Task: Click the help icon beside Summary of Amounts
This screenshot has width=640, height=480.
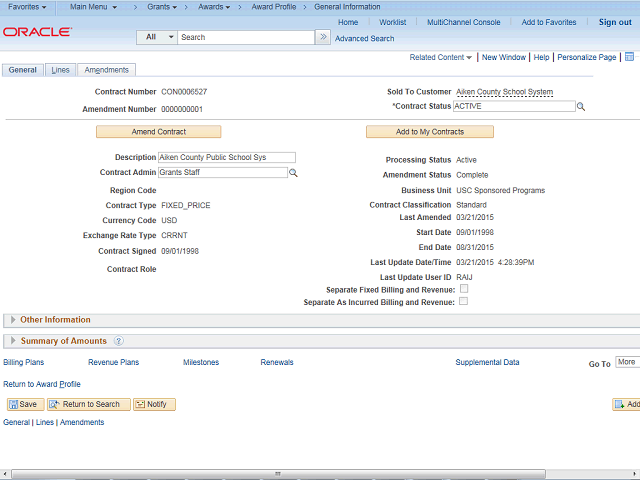Action: (118, 341)
